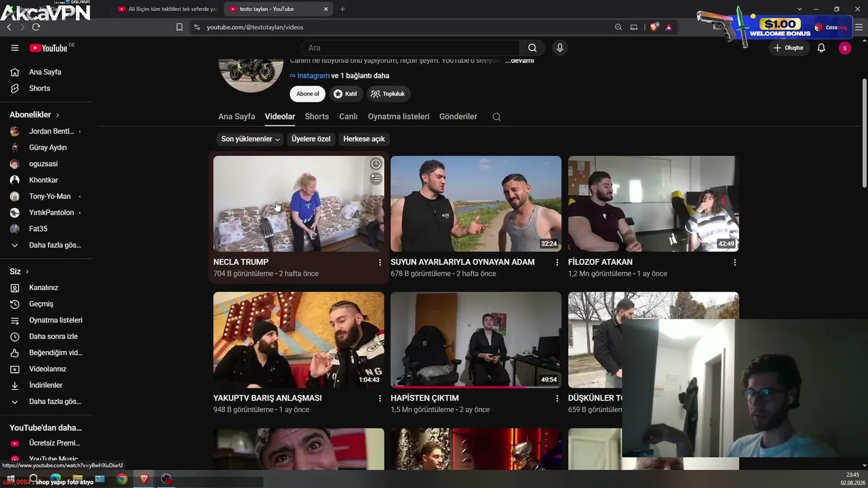Open the Oynatma listeleri tab

click(399, 117)
